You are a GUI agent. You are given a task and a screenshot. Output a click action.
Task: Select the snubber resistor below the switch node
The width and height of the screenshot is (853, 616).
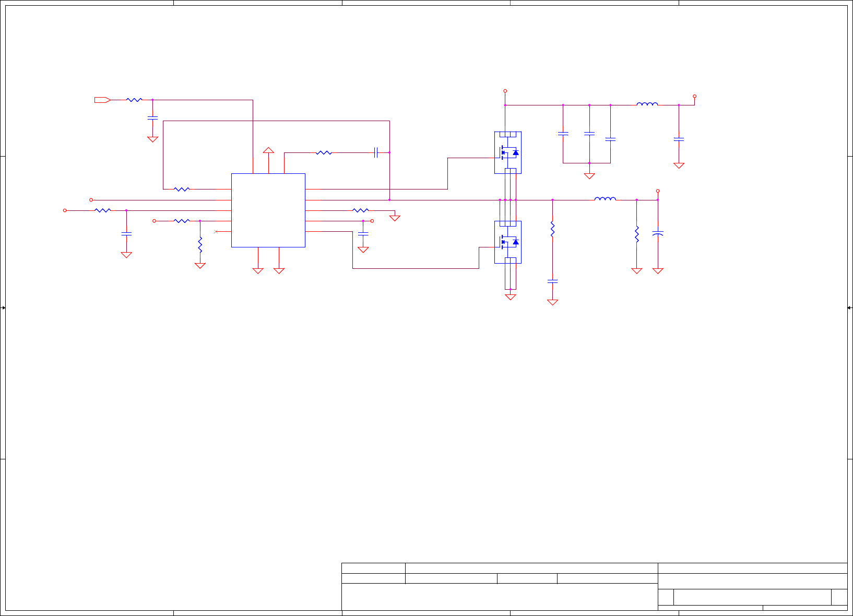[x=552, y=229]
